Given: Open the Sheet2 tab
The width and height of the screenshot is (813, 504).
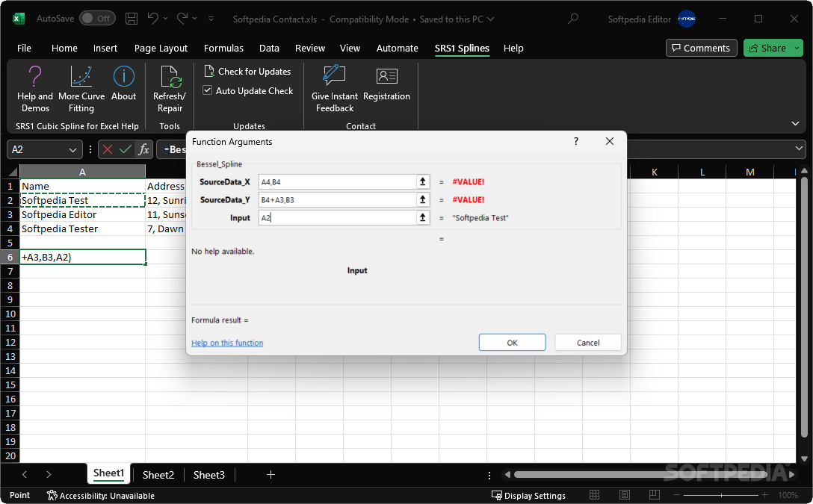Looking at the screenshot, I should click(x=158, y=475).
